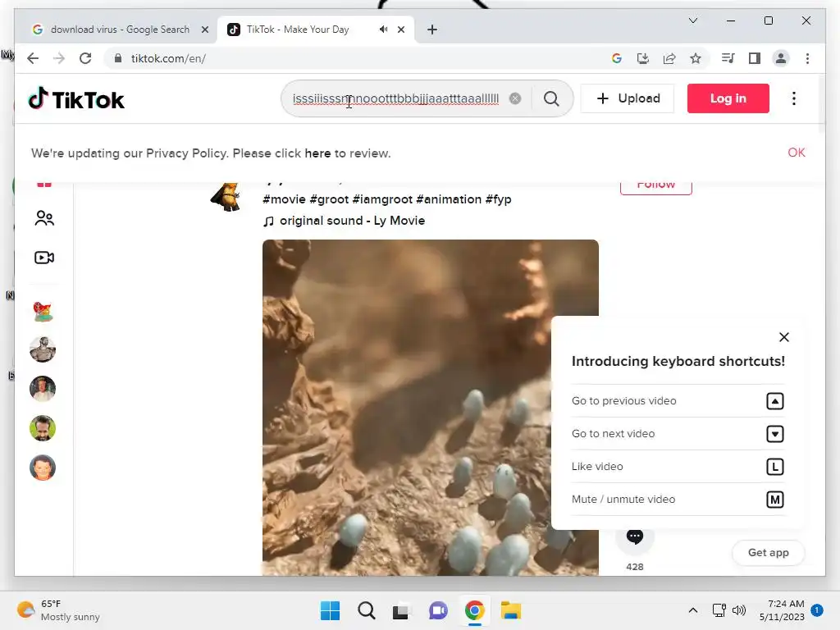Open Chrome three-dot menu

[x=807, y=58]
